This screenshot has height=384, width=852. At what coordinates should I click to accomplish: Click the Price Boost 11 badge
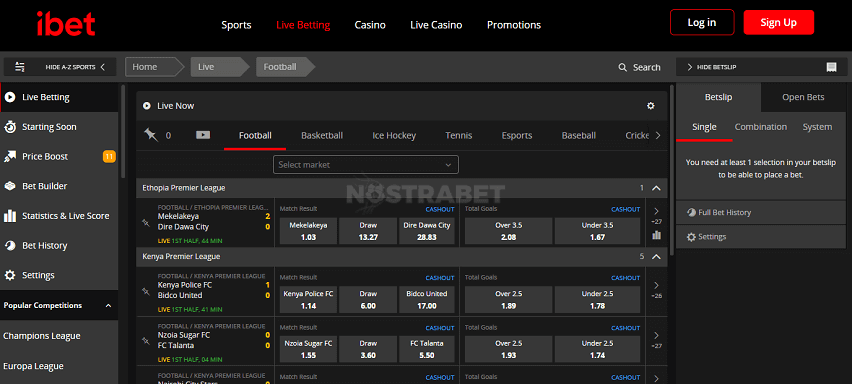[109, 157]
